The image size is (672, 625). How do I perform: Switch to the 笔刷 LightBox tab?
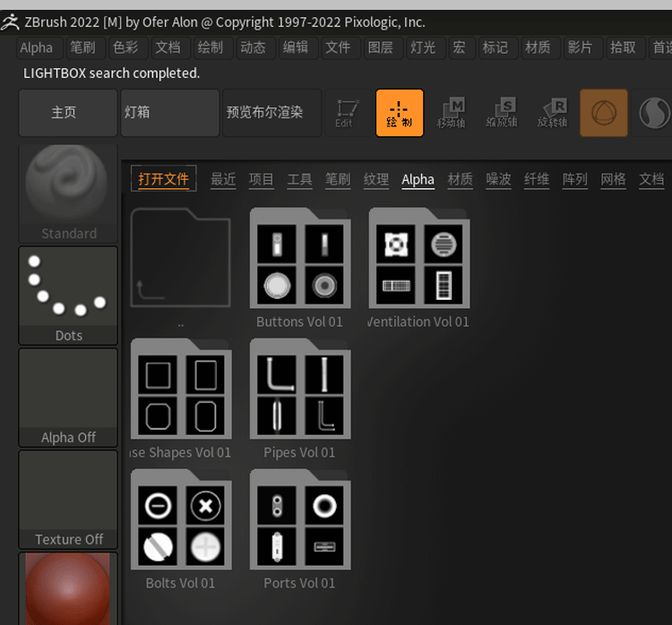tap(338, 179)
